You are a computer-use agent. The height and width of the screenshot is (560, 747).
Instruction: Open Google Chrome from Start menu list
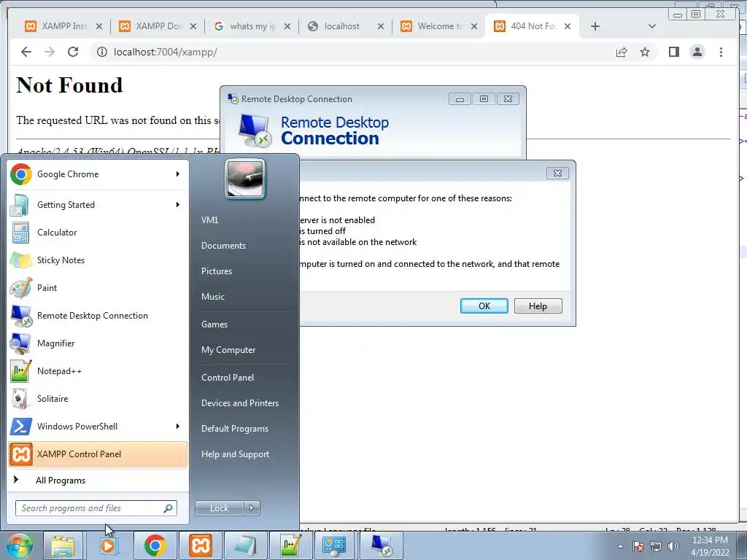click(98, 174)
